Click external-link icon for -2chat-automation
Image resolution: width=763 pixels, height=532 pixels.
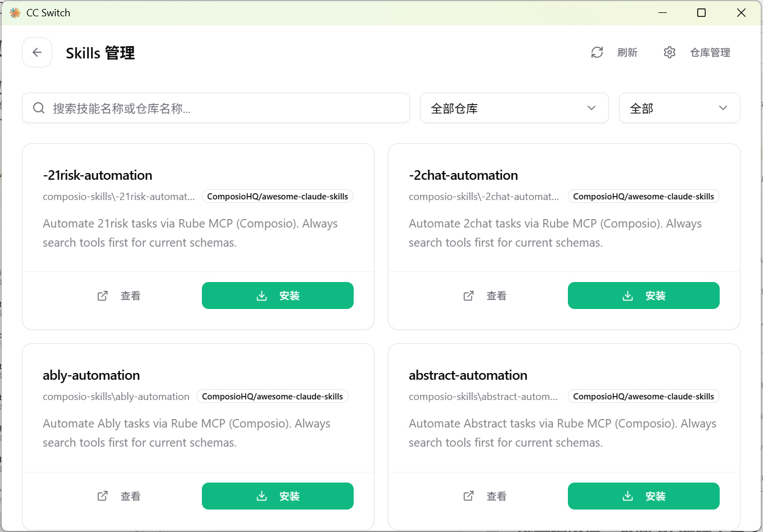(x=468, y=295)
